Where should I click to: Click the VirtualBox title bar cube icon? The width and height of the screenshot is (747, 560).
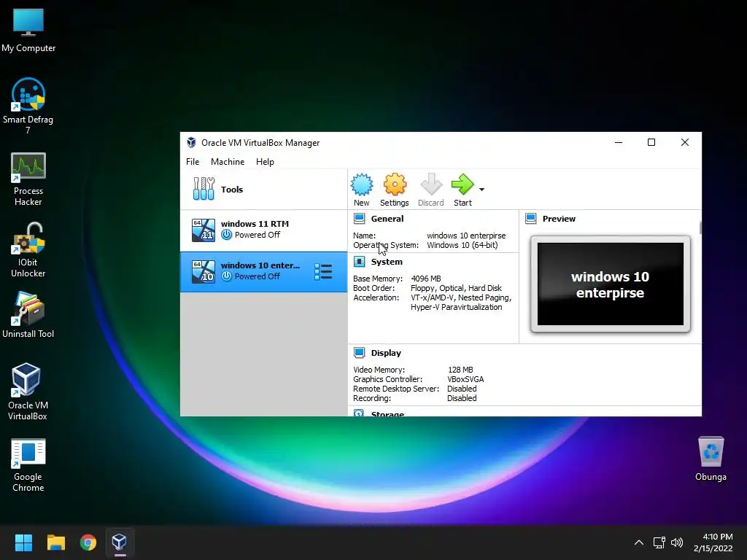[x=192, y=142]
